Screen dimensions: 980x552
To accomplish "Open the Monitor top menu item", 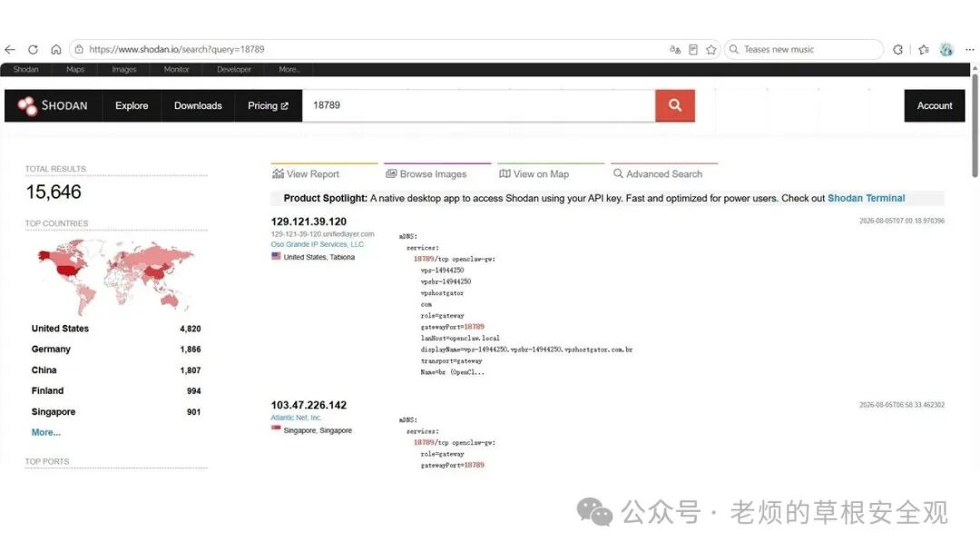I will coord(176,69).
